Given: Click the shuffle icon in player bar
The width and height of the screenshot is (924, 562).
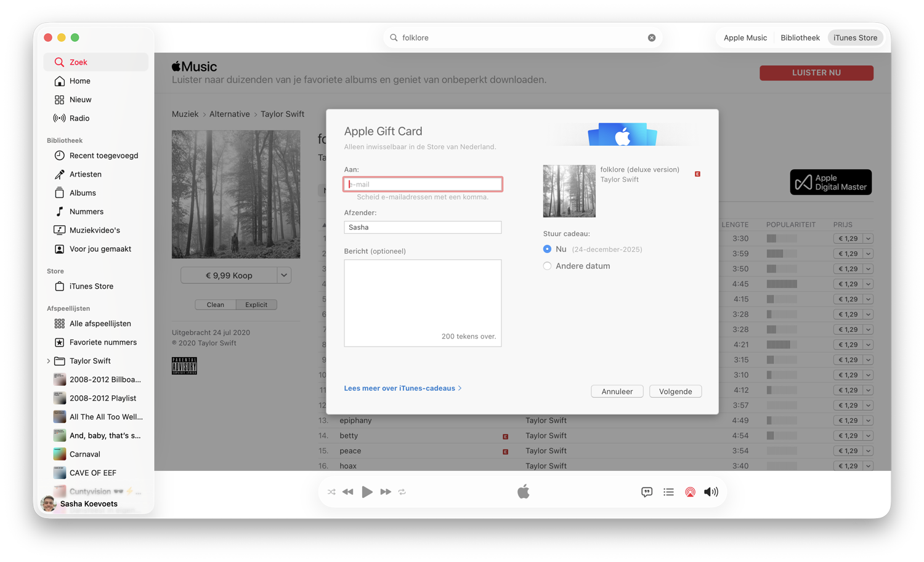Looking at the screenshot, I should point(331,492).
